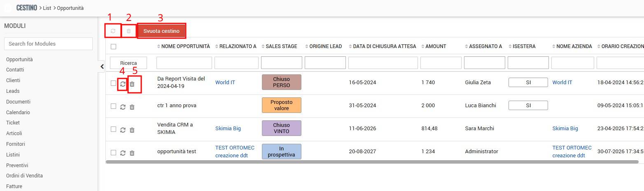Open the Articoli module
The height and width of the screenshot is (191, 644).
pos(14,133)
